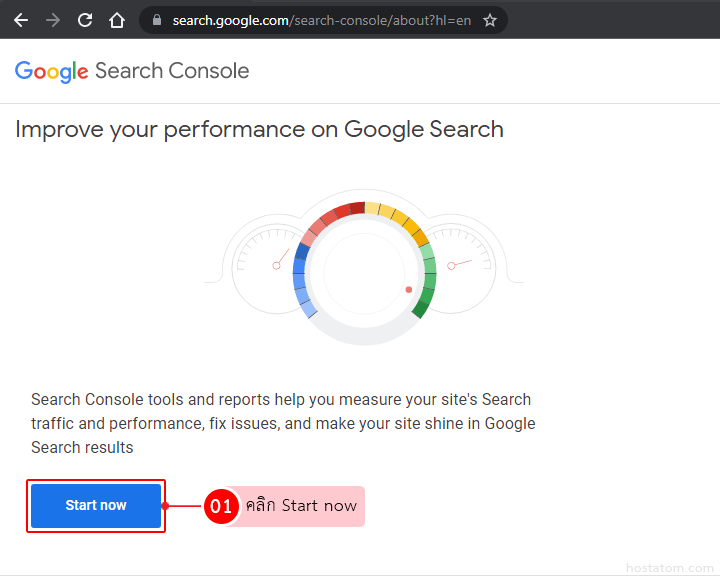Bookmark this page with the star icon
The height and width of the screenshot is (582, 720).
click(x=490, y=20)
